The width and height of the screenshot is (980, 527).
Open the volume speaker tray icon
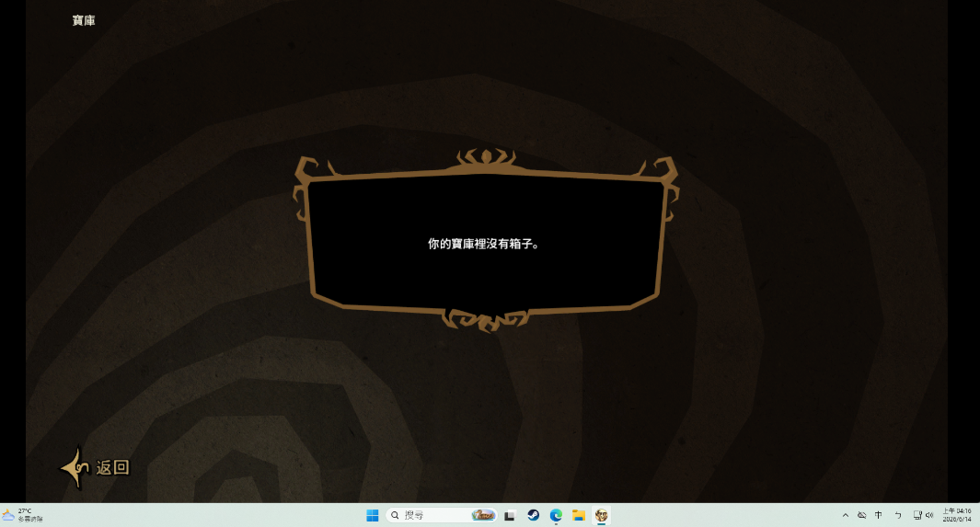coord(929,515)
